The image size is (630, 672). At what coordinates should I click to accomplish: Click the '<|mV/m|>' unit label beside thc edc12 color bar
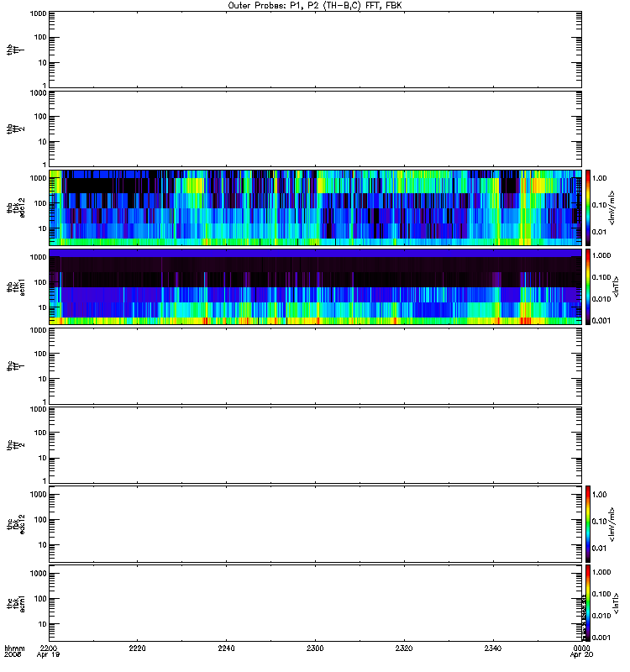[612, 524]
